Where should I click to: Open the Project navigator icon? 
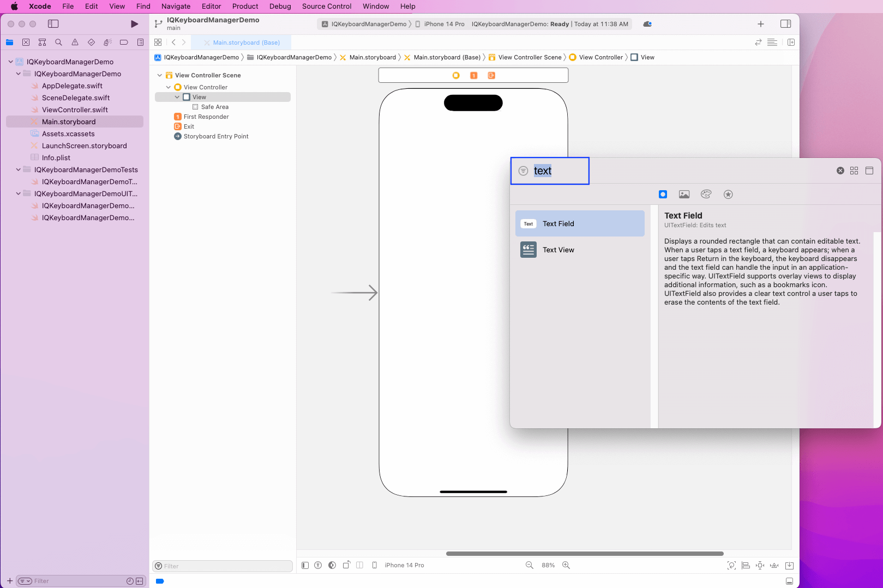(x=9, y=42)
